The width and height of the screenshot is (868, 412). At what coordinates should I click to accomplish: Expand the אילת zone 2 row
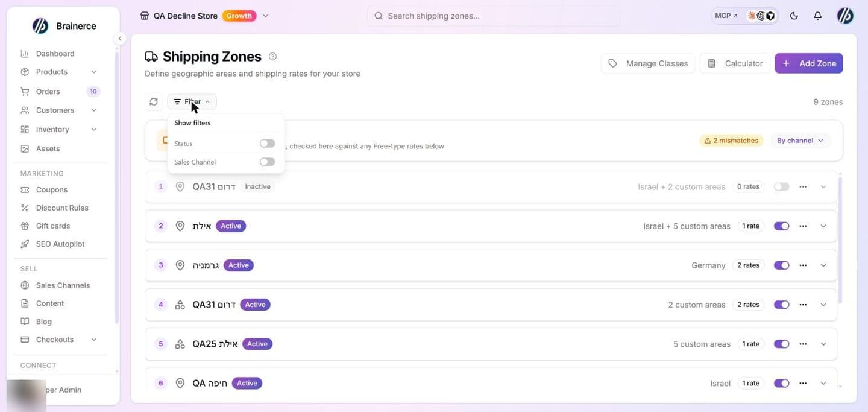(x=823, y=226)
